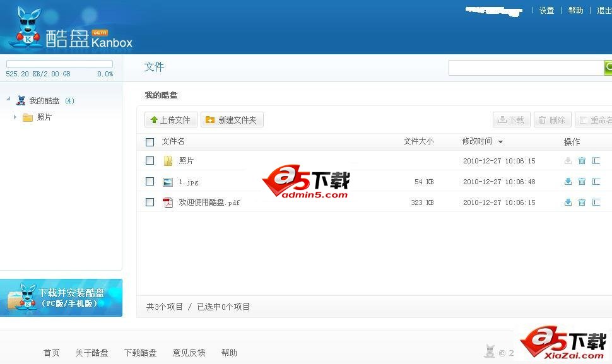Image resolution: width=612 pixels, height=364 pixels.
Task: Rename the 照片 folder via its row icon
Action: pyautogui.click(x=596, y=160)
